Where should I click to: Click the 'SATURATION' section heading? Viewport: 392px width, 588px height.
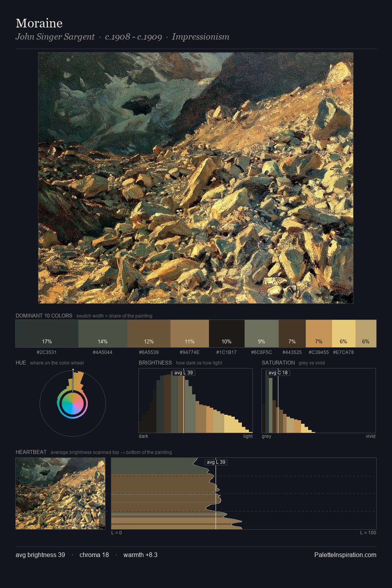coord(278,363)
